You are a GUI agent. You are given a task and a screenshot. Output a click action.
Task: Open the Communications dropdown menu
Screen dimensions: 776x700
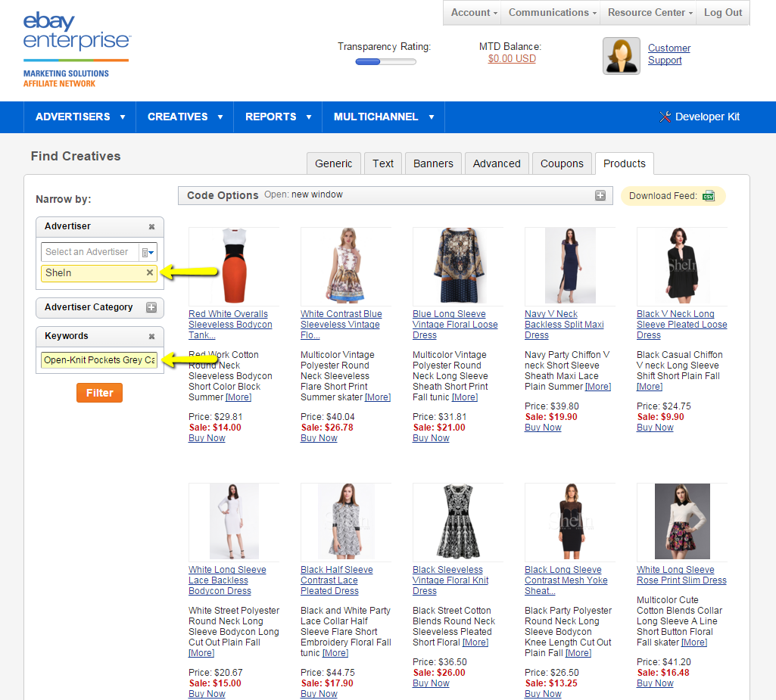[x=552, y=12]
